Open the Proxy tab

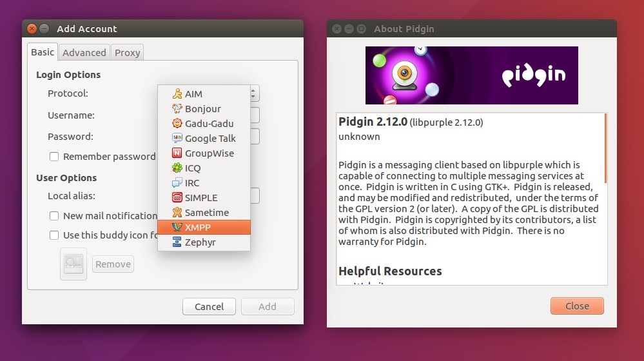tap(128, 53)
